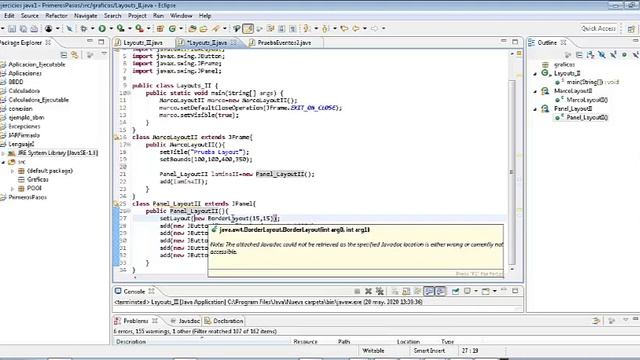
Task: Collapse MarcoLayoutII node in Outline
Action: (x=536, y=91)
